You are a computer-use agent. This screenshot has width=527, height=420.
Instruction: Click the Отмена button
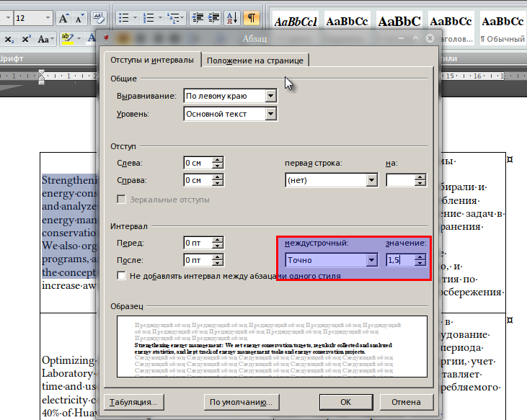click(x=407, y=402)
